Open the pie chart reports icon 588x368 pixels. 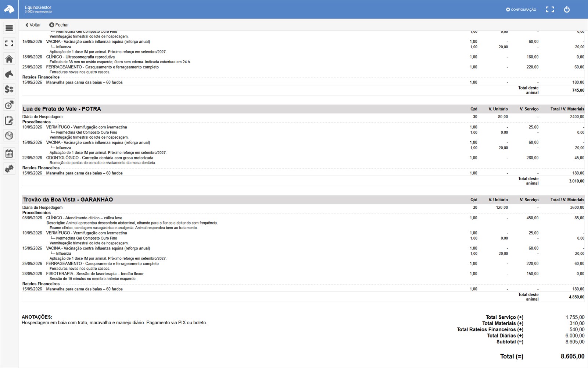9,135
